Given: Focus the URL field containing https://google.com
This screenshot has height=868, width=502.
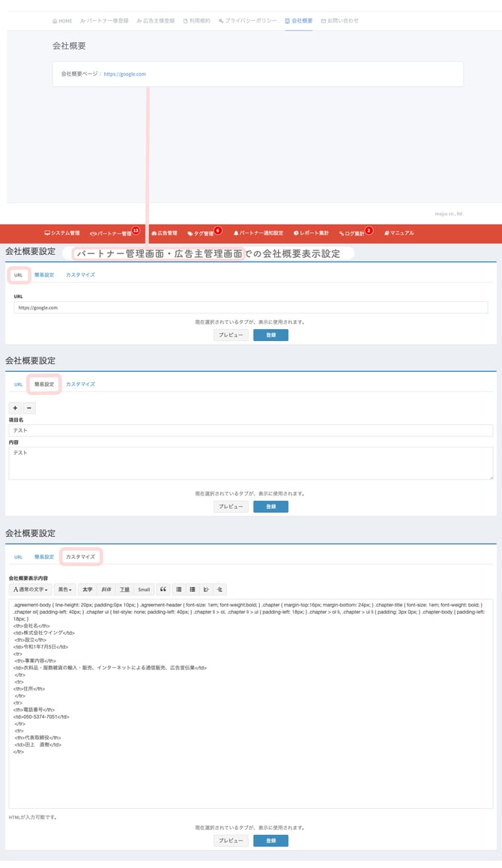Looking at the screenshot, I should 251,308.
